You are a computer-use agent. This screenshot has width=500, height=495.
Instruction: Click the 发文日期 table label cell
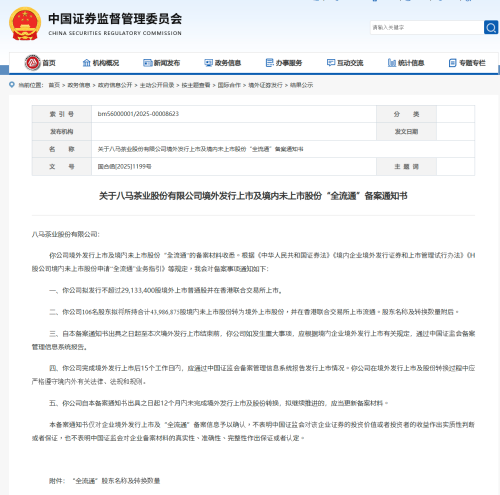[x=406, y=132]
